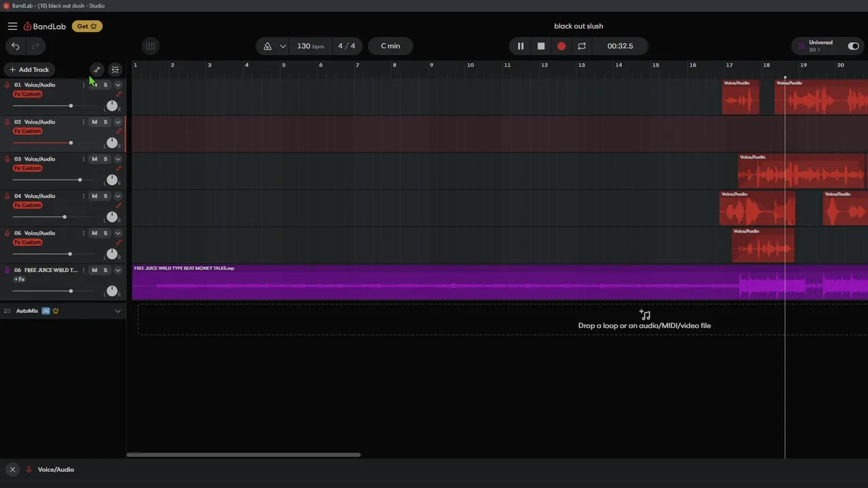Click the pan knob on track 04

pyautogui.click(x=112, y=217)
